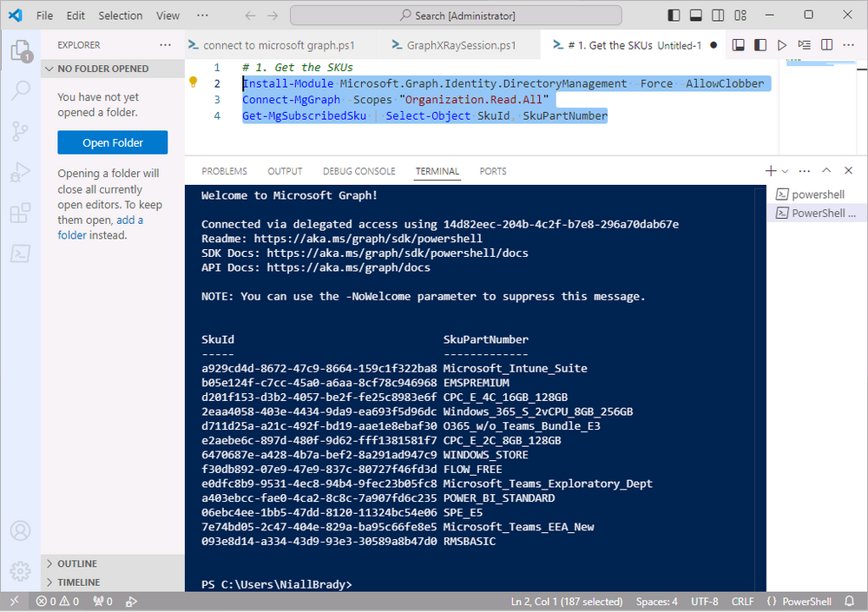
Task: Split the editor right
Action: [x=826, y=45]
